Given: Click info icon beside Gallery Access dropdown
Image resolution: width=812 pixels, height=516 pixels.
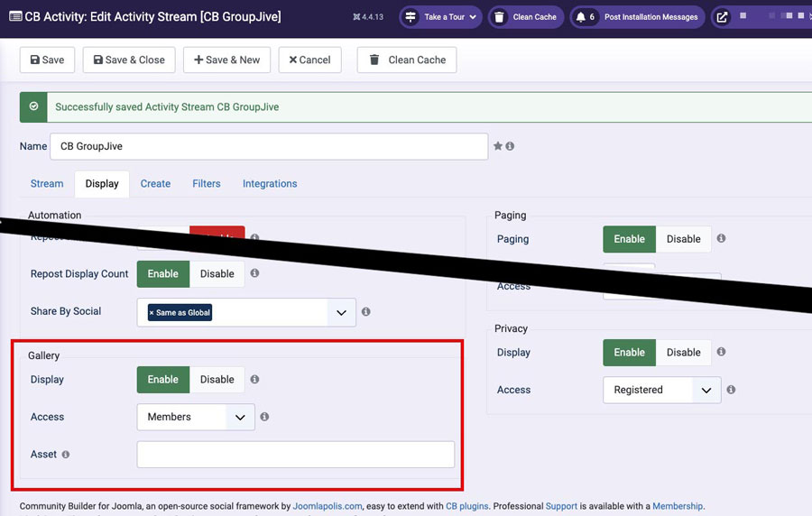Looking at the screenshot, I should (264, 417).
